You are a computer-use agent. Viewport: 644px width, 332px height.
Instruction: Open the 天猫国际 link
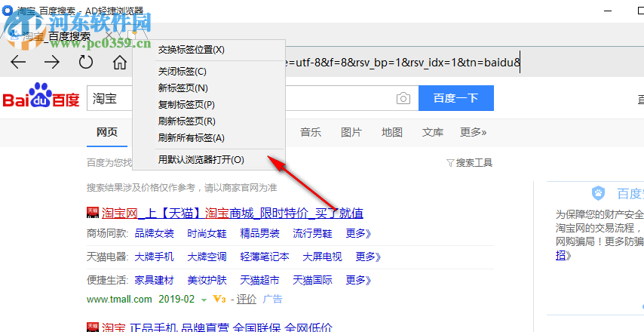[312, 281]
